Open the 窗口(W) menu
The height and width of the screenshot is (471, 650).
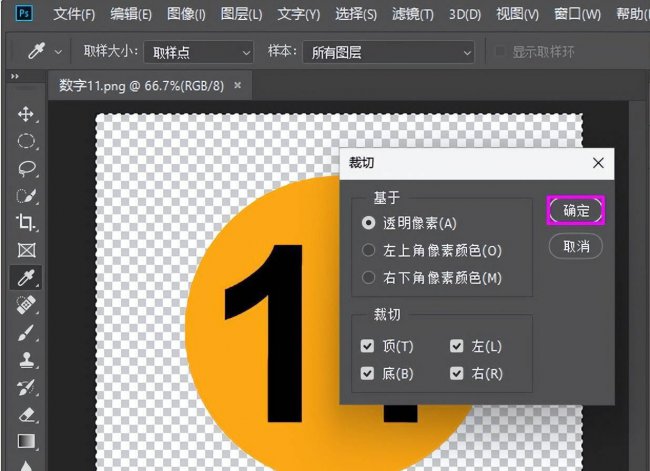coord(577,15)
